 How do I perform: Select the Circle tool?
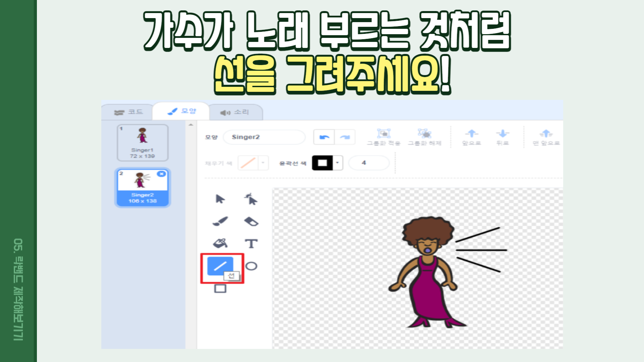[x=251, y=266]
